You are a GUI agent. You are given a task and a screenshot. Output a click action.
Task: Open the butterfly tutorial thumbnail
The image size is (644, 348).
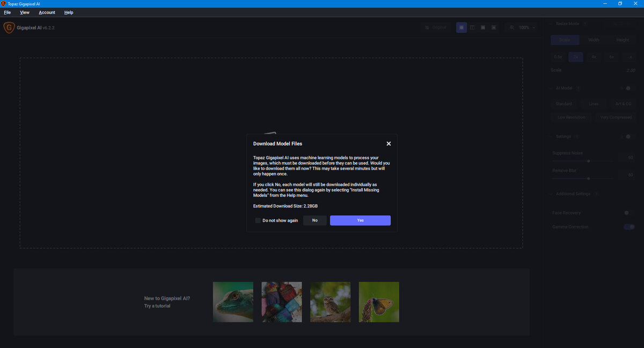[x=379, y=302]
